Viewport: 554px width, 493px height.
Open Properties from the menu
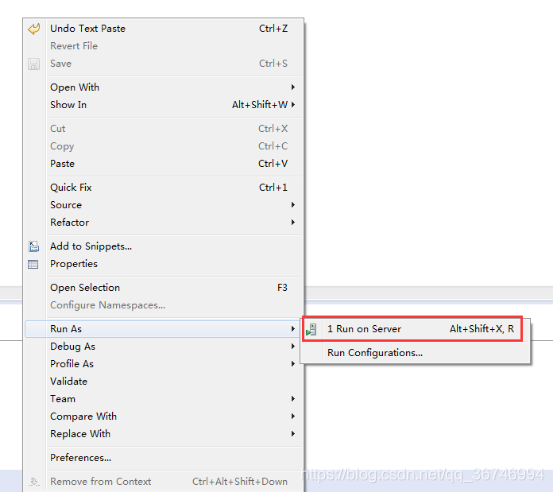(x=163, y=264)
